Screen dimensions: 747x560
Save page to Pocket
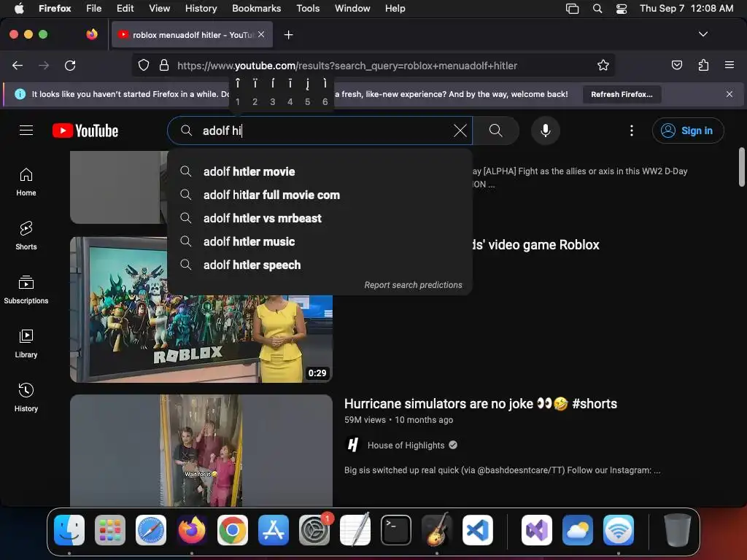point(677,65)
